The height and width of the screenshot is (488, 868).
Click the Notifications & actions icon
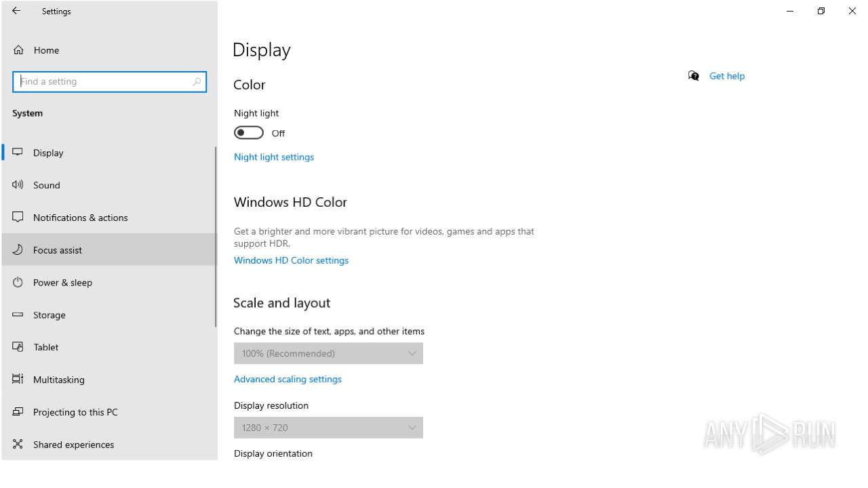18,217
